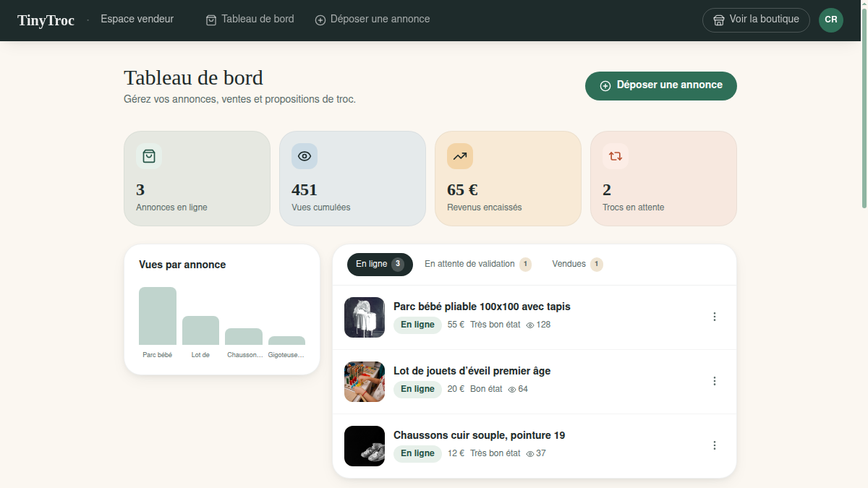
Task: Select the En ligne tab
Action: click(x=380, y=265)
